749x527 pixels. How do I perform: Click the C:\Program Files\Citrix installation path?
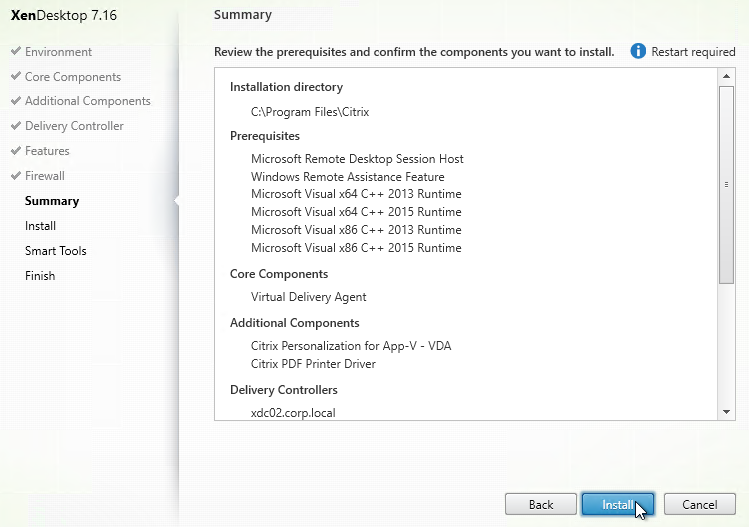310,112
